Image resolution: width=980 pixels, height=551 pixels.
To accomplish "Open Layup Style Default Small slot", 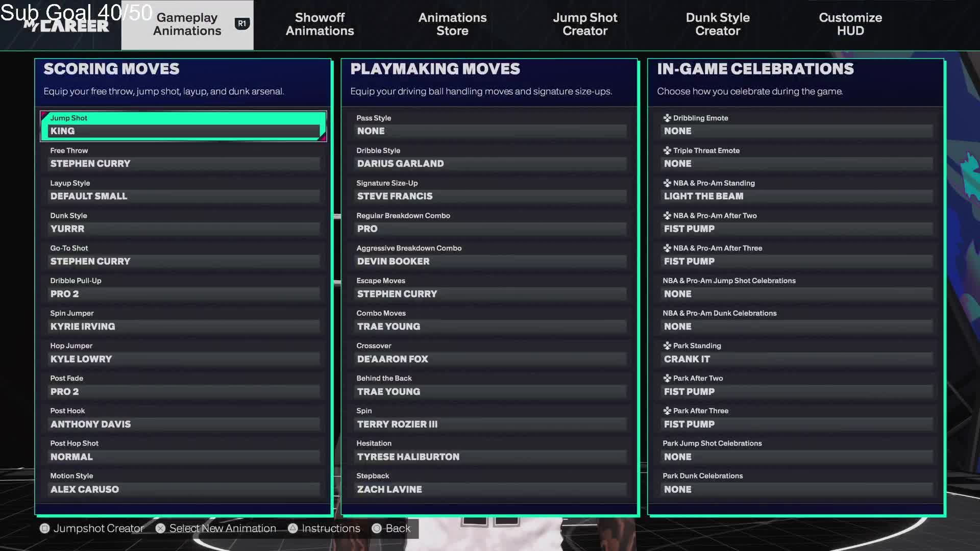I will click(183, 191).
